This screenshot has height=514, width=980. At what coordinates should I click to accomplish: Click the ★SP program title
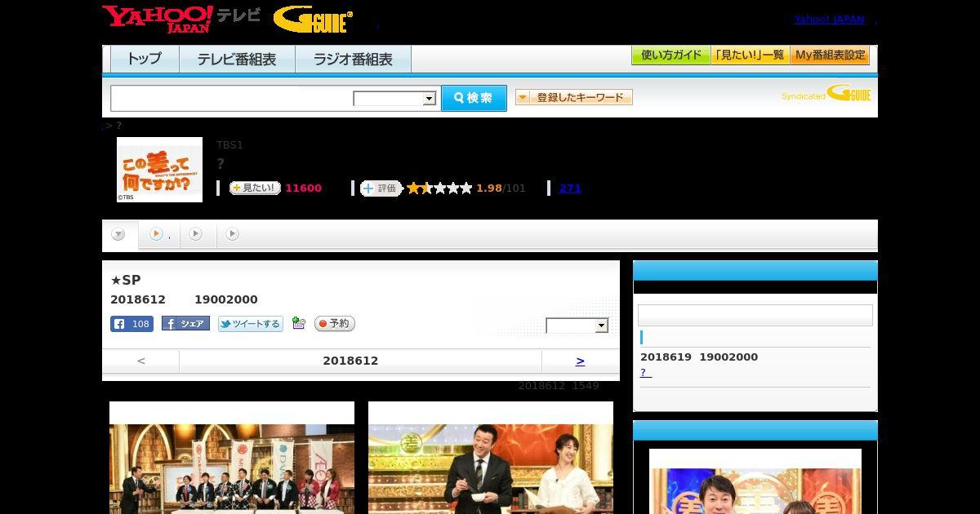[126, 281]
